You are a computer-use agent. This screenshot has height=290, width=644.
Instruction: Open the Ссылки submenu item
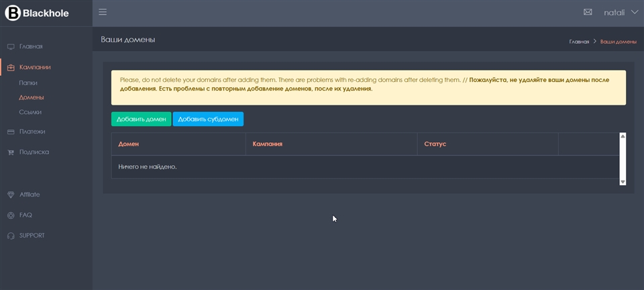coord(30,112)
